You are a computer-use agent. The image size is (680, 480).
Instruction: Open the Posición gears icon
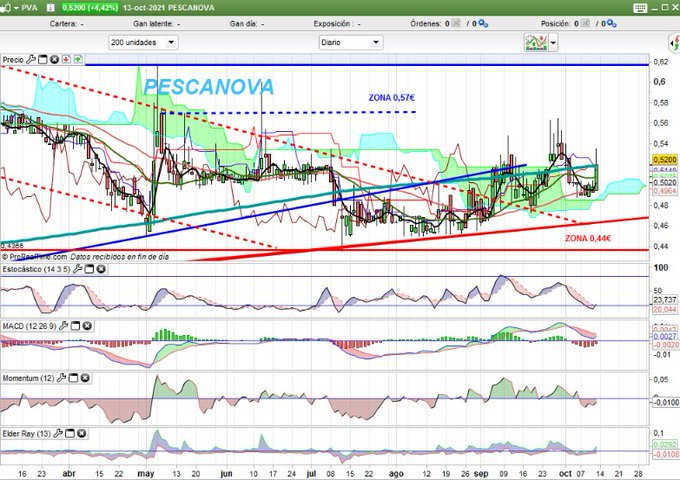(x=611, y=24)
